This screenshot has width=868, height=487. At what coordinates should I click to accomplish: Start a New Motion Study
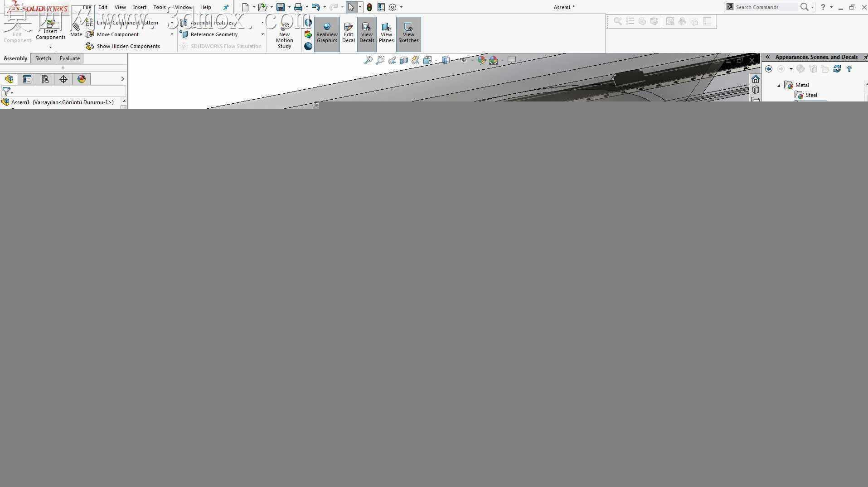click(x=285, y=34)
